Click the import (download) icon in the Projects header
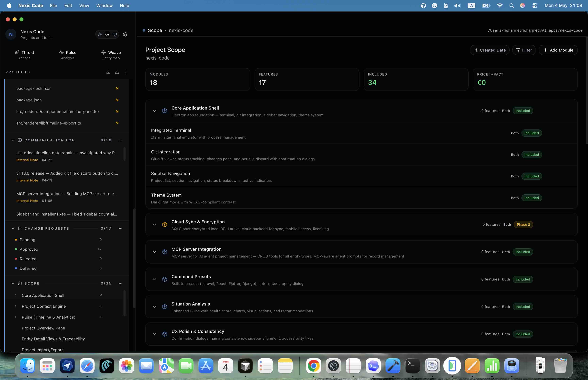The width and height of the screenshot is (588, 380). pos(108,72)
